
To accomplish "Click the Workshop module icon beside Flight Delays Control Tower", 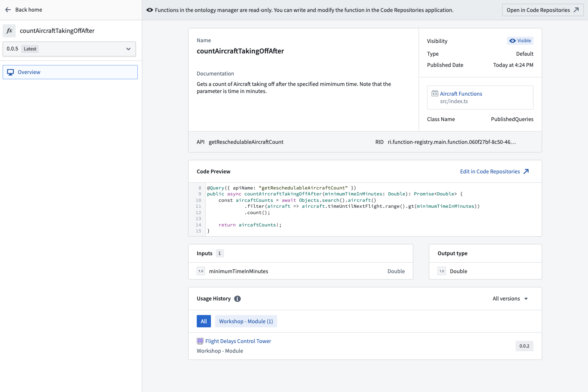I will pyautogui.click(x=200, y=341).
